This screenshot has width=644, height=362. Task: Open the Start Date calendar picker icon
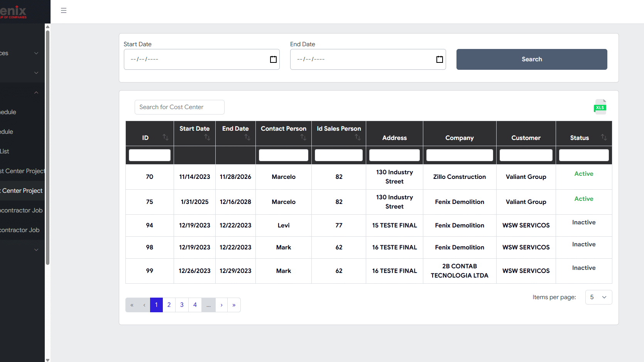tap(273, 59)
